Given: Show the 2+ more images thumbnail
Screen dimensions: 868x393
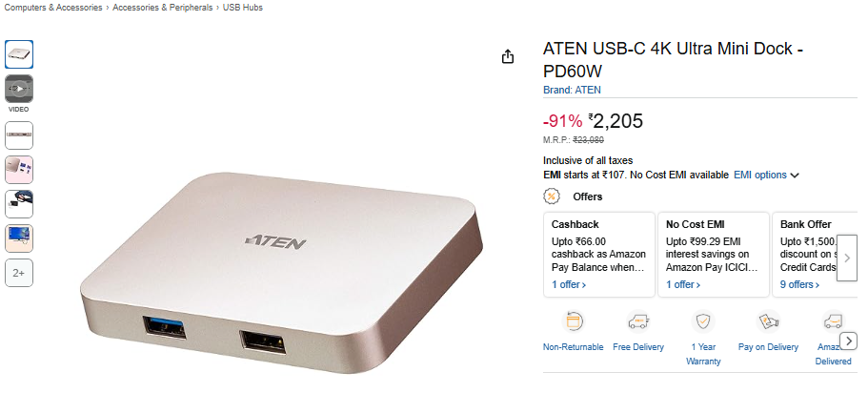Looking at the screenshot, I should 19,273.
